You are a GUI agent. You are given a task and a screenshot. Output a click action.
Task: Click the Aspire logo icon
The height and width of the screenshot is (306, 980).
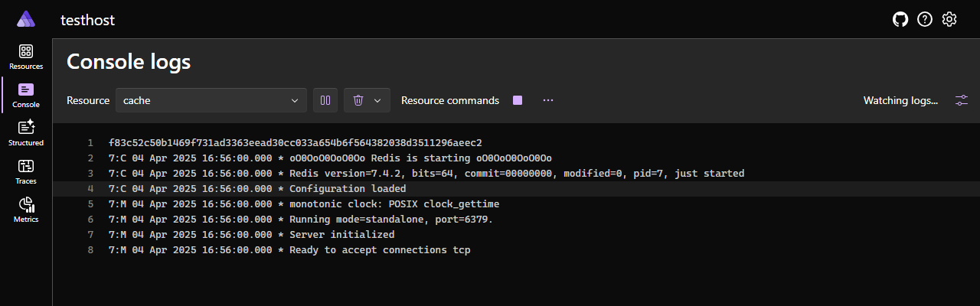click(x=26, y=19)
